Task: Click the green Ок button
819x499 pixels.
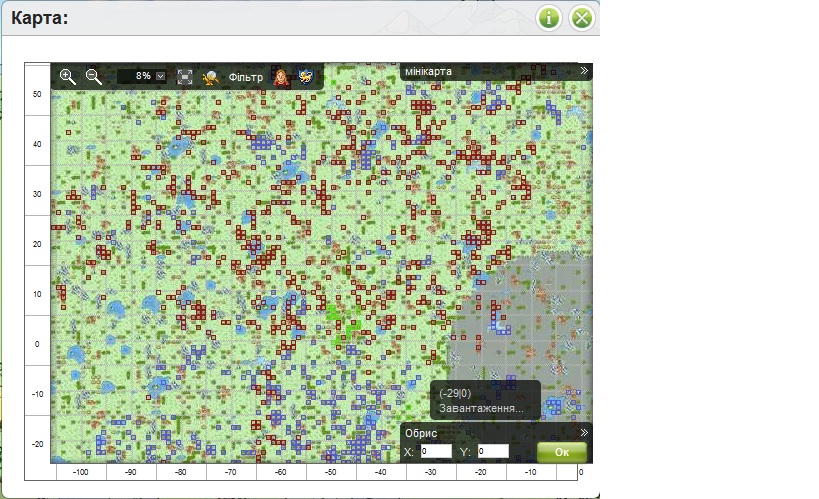Action: [x=562, y=452]
